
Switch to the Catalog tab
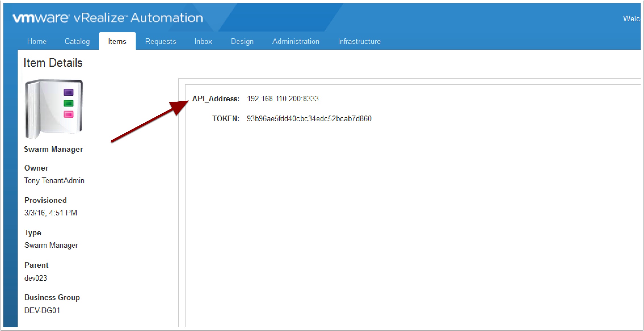(77, 41)
